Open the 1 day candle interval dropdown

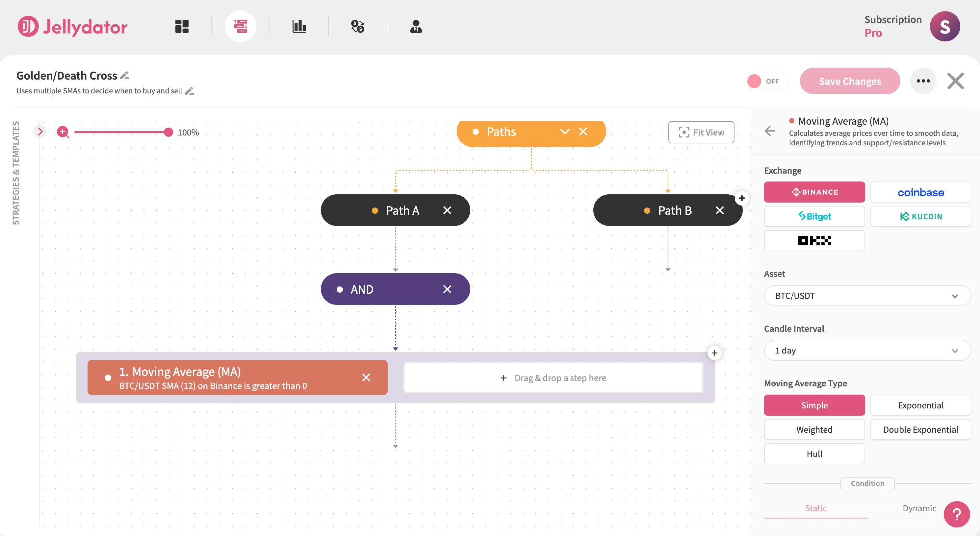point(867,351)
